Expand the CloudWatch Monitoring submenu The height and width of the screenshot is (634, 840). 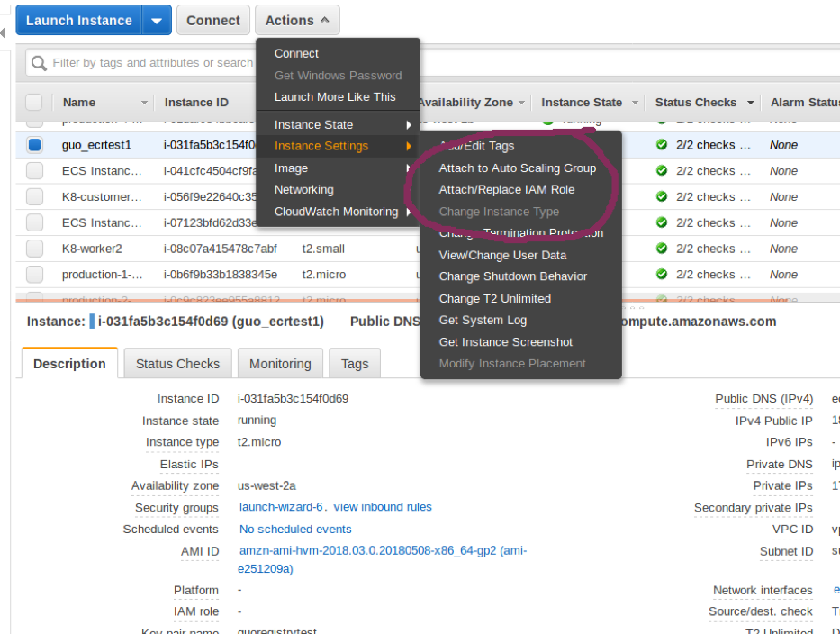(338, 212)
